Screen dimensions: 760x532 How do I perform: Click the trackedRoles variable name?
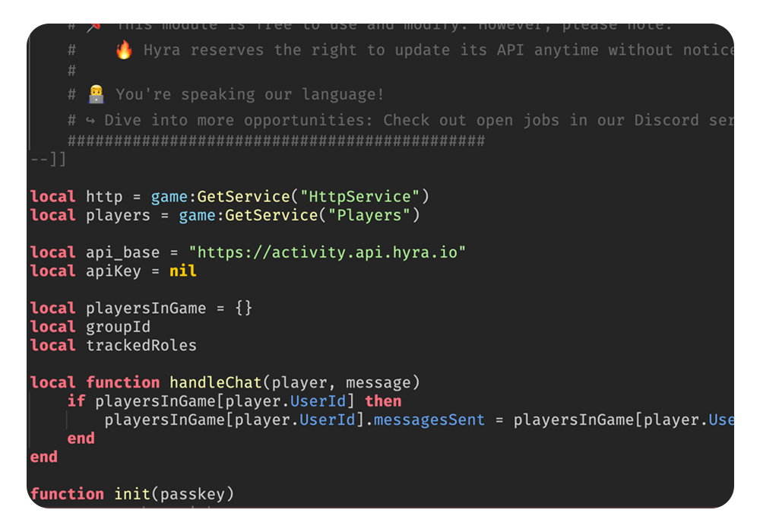pos(141,346)
